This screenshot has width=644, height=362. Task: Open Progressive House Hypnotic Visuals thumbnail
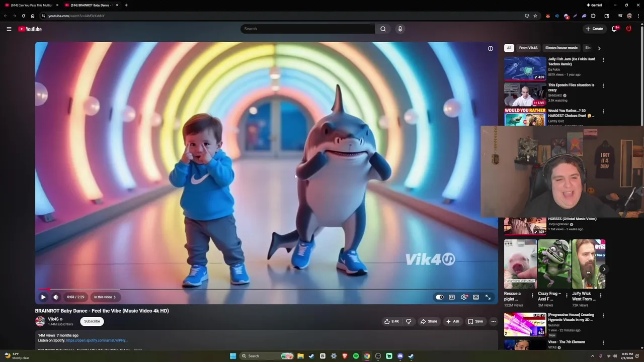[525, 324]
